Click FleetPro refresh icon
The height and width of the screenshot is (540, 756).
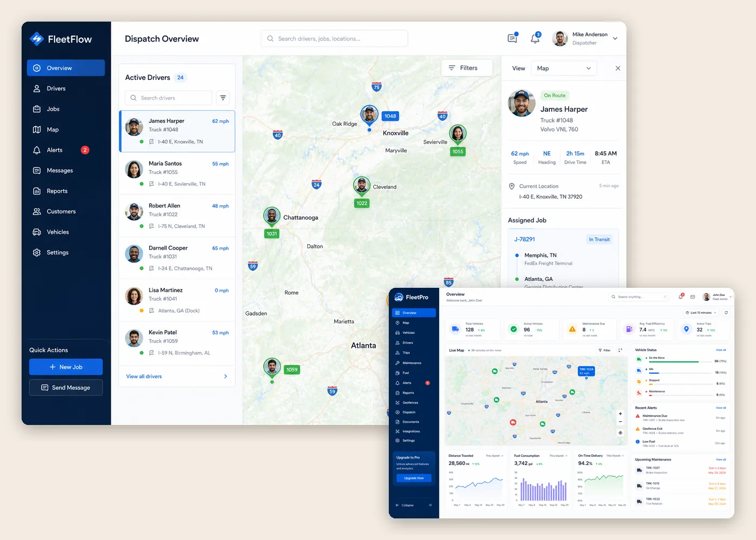click(x=726, y=313)
